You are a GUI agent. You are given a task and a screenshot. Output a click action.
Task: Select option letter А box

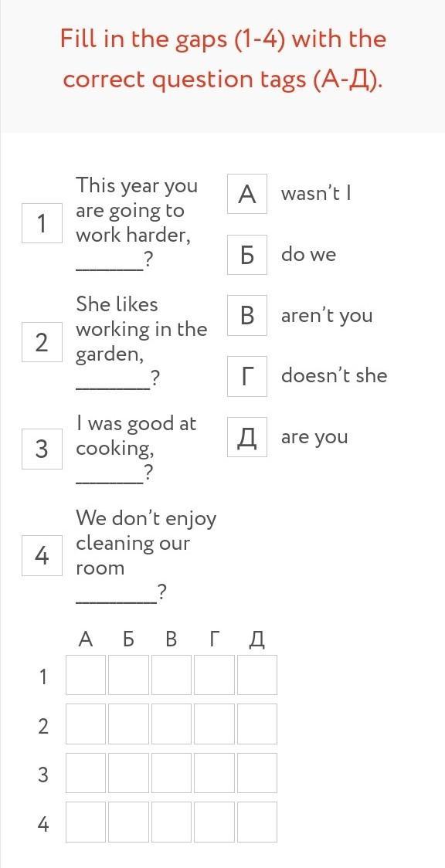pyautogui.click(x=247, y=194)
